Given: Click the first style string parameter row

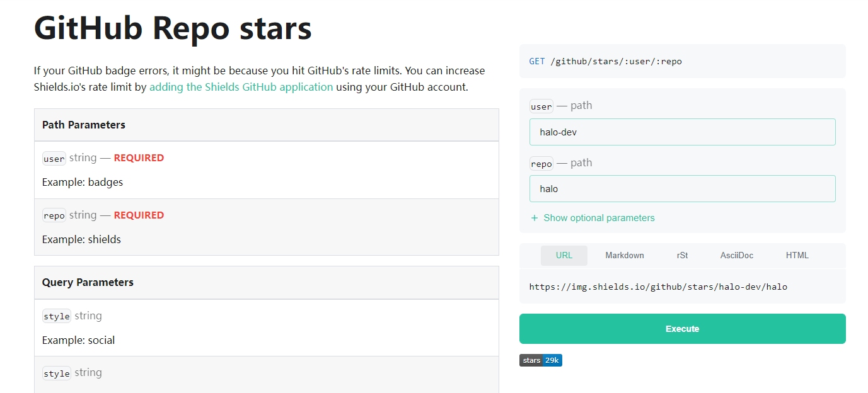Looking at the screenshot, I should click(266, 327).
